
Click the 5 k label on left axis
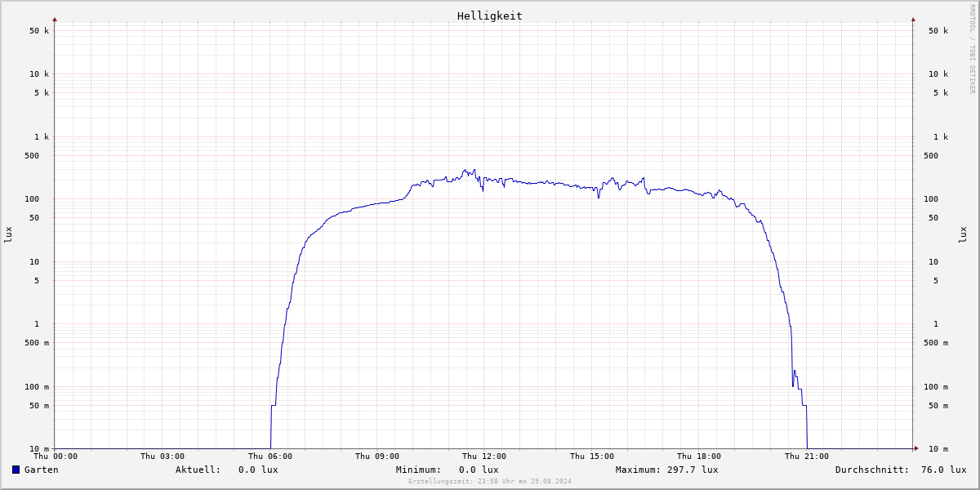pos(42,93)
